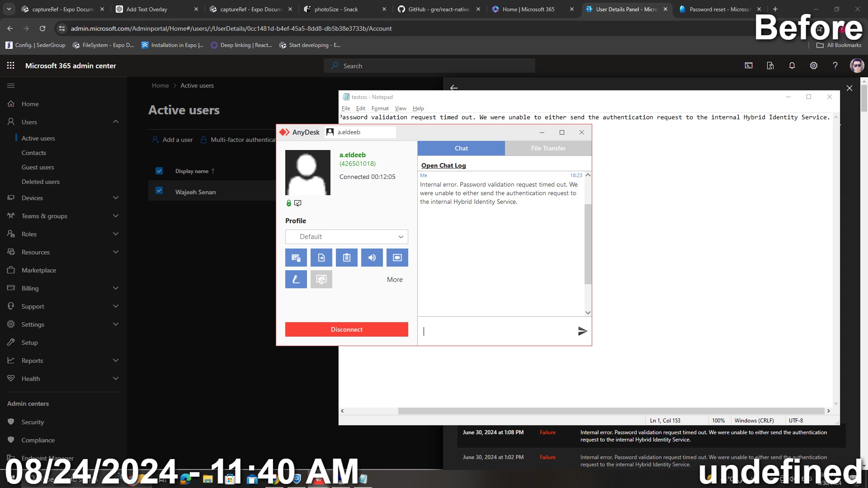
Task: Focus the AnyDesk chat message input
Action: 497,331
